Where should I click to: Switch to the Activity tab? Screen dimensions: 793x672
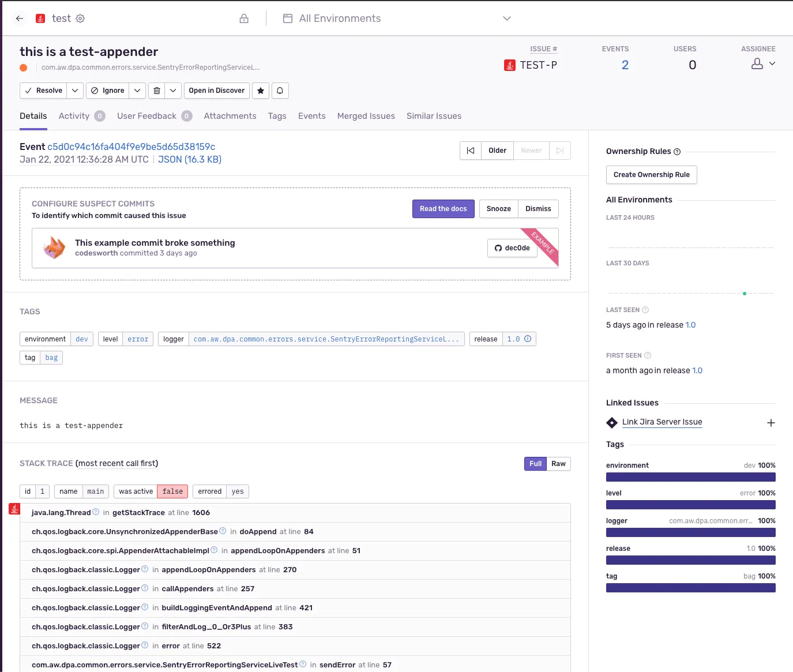(74, 116)
